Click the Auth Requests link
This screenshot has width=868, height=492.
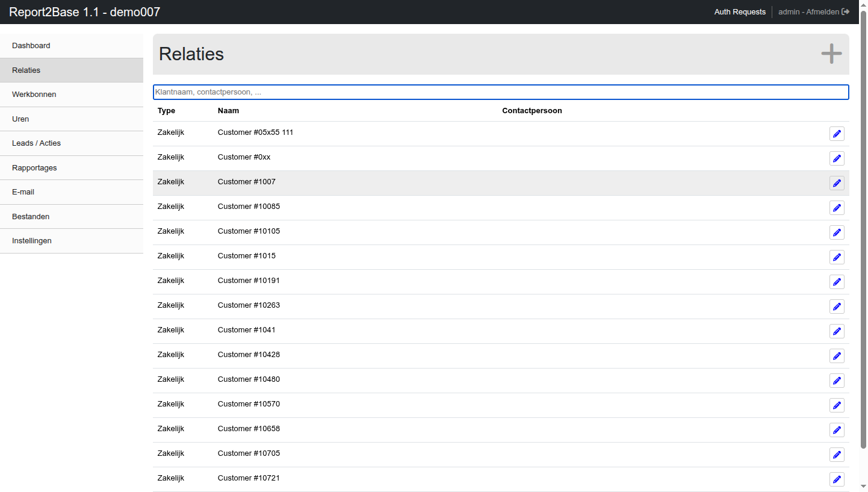tap(740, 12)
